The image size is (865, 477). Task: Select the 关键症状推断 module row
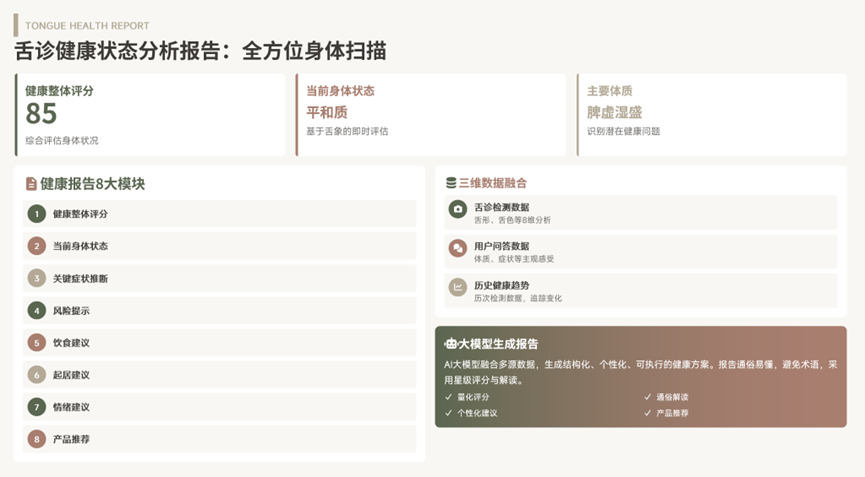pos(220,278)
